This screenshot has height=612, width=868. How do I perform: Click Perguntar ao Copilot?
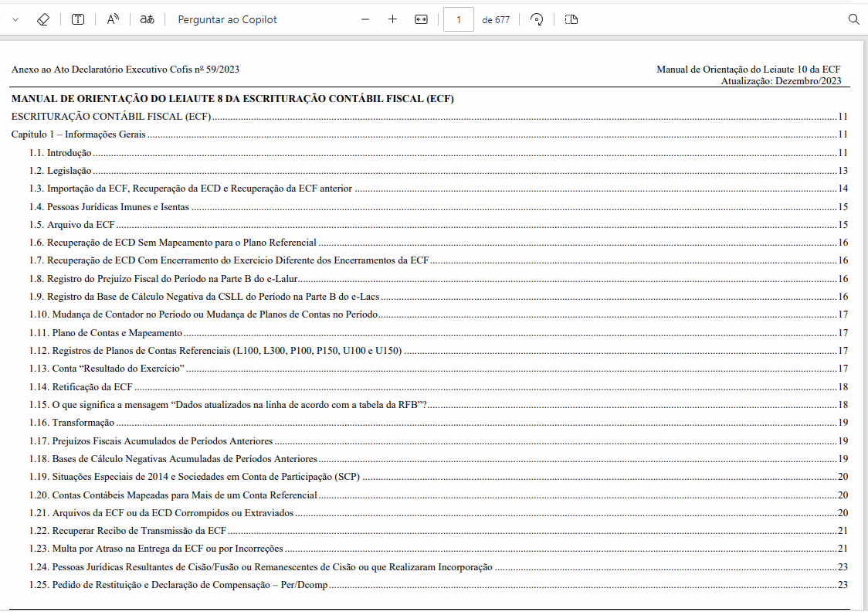[228, 19]
